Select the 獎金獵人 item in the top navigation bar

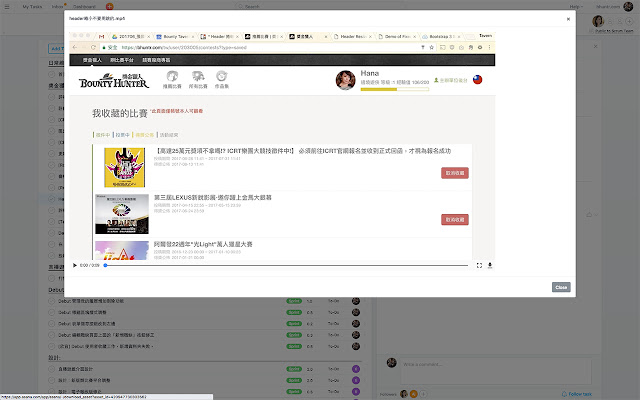point(96,60)
